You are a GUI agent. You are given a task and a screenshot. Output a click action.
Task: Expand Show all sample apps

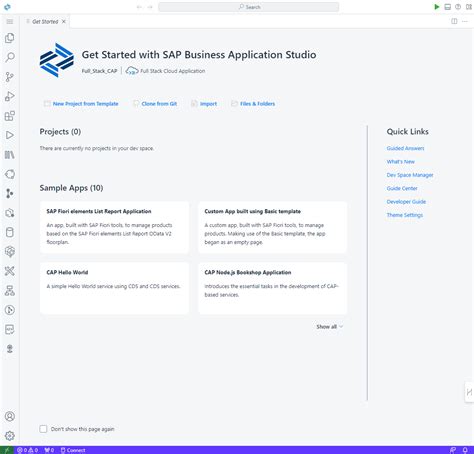329,327
